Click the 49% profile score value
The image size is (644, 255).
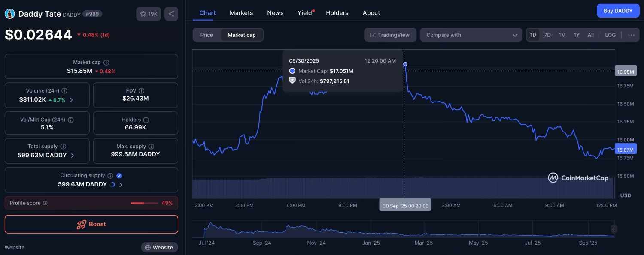pyautogui.click(x=167, y=203)
